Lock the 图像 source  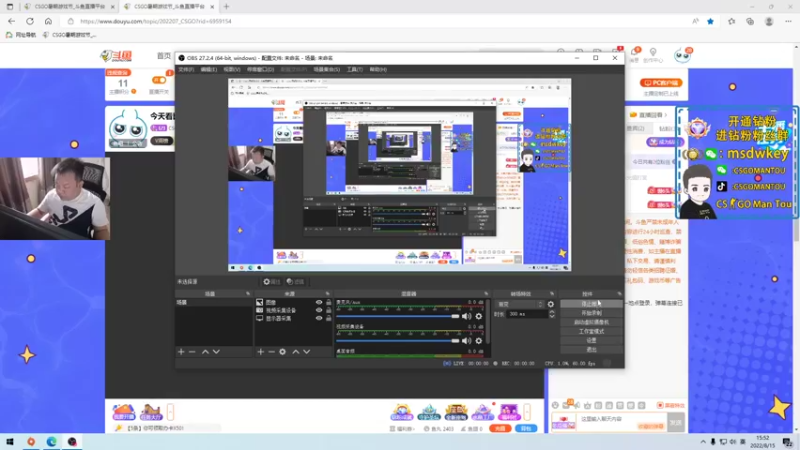[329, 302]
